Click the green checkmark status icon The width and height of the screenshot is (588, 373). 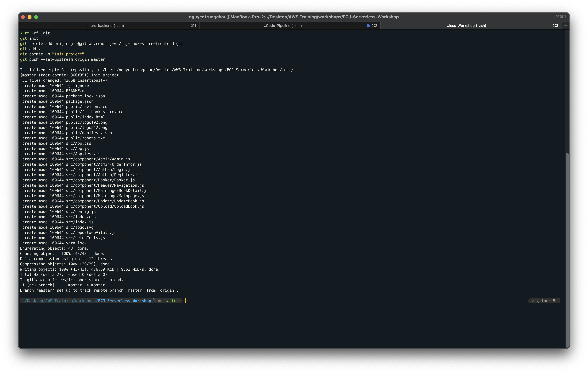[533, 301]
